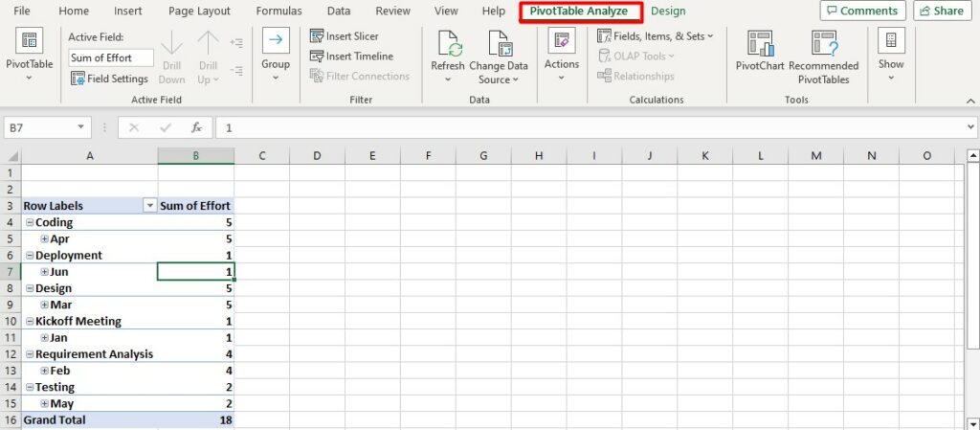This screenshot has height=430, width=980.
Task: Click the Relationships button
Action: click(635, 77)
